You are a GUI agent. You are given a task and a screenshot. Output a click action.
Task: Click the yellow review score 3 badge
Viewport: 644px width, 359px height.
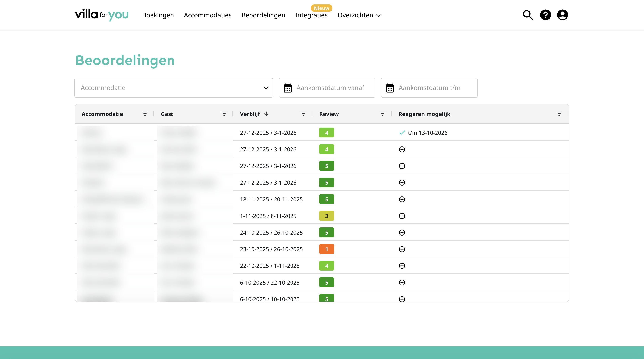tap(327, 216)
